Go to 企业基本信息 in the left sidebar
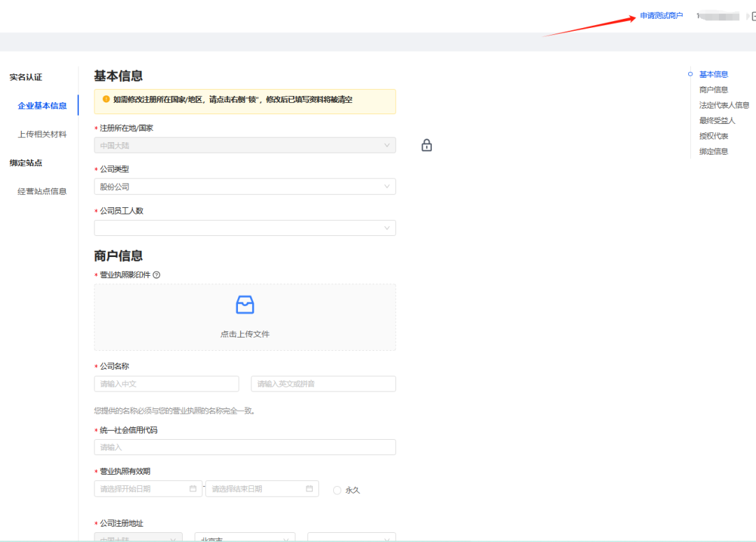 click(x=42, y=106)
